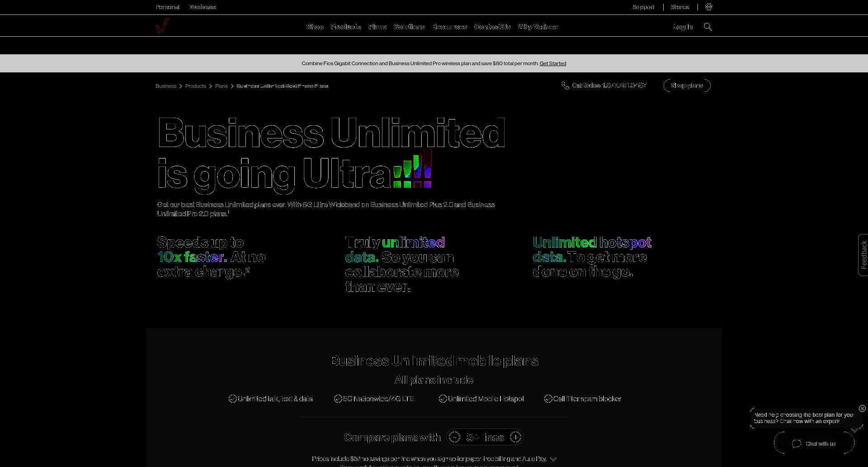Click checkmark icon beside Unlimited talk, text & data
Screen dimensions: 868x467
[232, 399]
